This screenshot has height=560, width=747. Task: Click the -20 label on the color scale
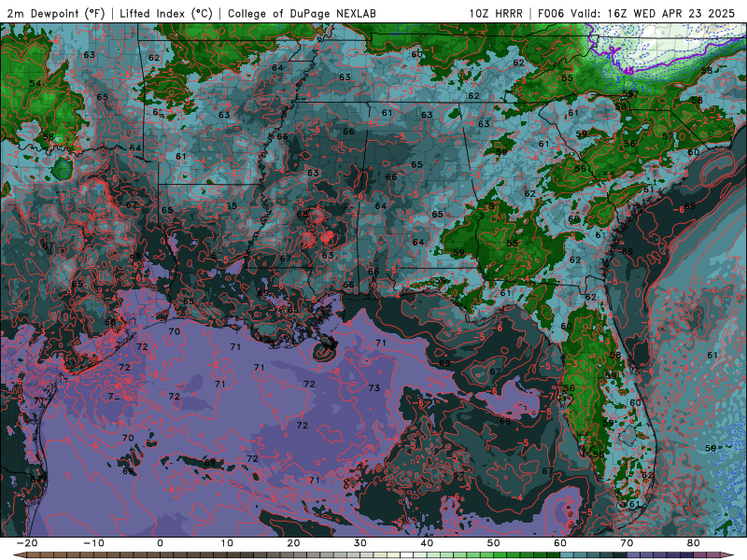point(27,543)
